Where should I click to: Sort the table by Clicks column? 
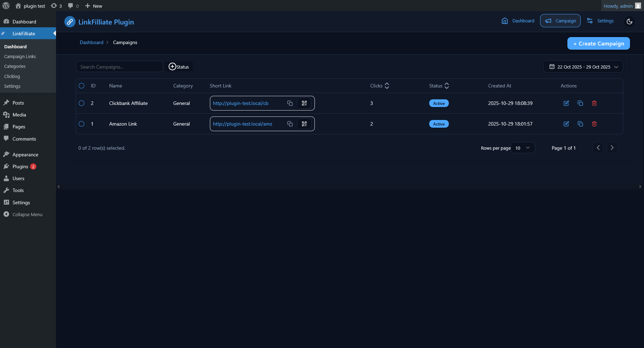(380, 86)
